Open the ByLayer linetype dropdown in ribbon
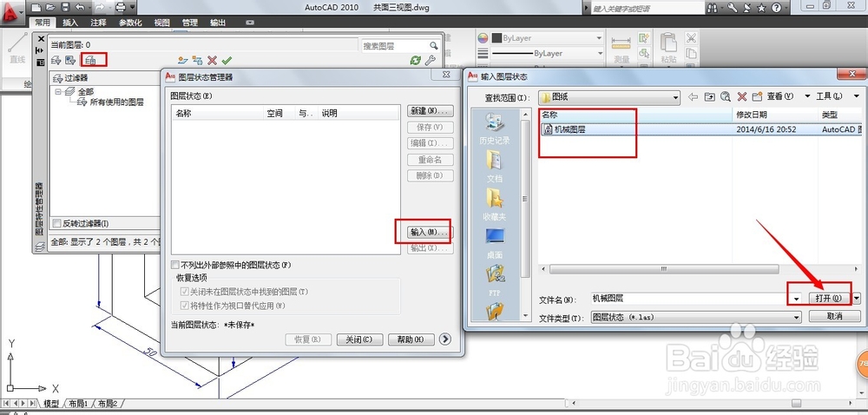Screen dimensions: 868x415 click(546, 54)
